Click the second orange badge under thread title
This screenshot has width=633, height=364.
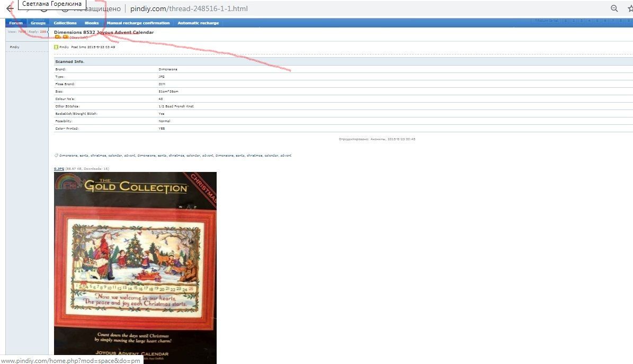tap(65, 37)
